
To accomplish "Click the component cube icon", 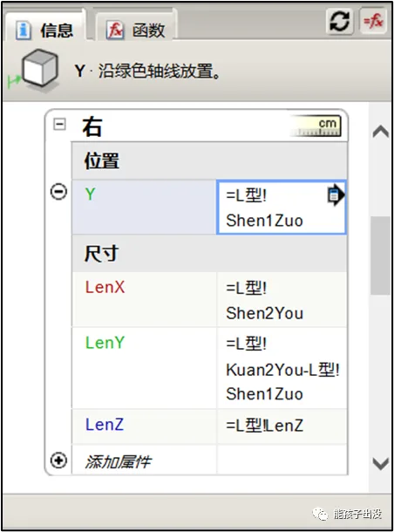I will tap(38, 69).
